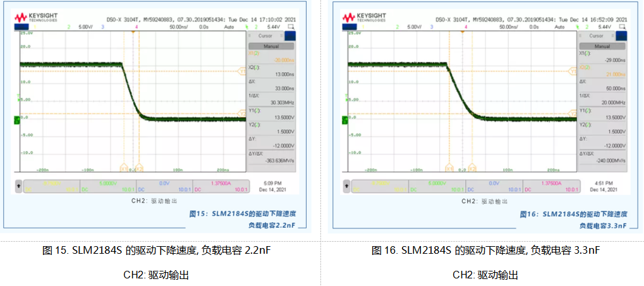Select the X1 value -20.000ns
This screenshot has width=644, height=286.
point(284,59)
